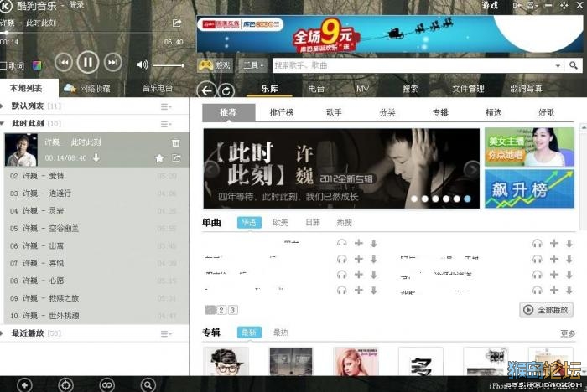Open the 电台 tab
Viewport: 587px width, 392px height.
tap(316, 89)
